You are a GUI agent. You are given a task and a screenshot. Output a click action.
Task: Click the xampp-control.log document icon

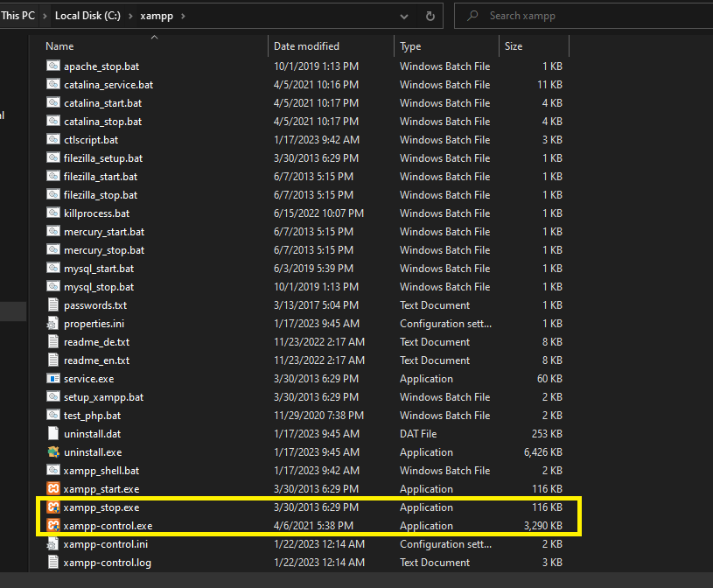53,562
